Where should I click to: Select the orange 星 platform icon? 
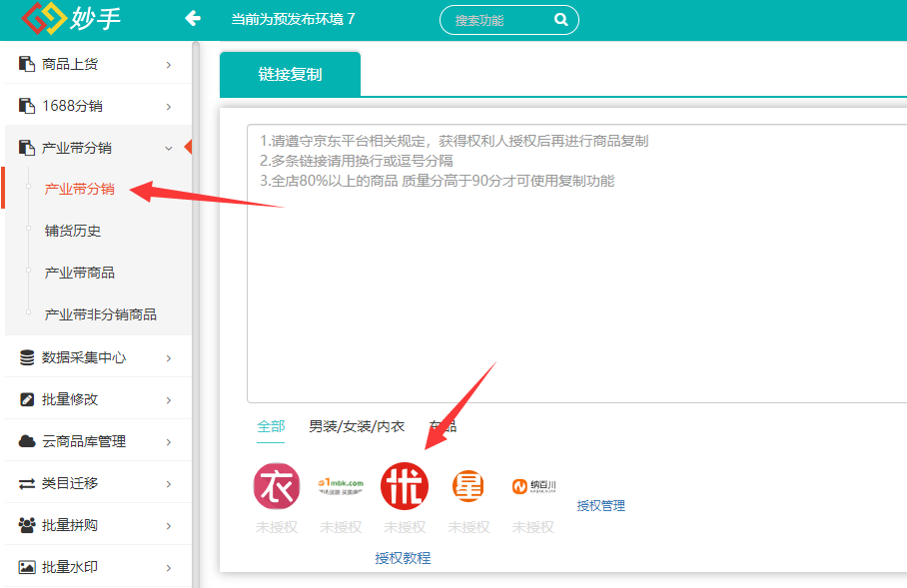[x=468, y=486]
